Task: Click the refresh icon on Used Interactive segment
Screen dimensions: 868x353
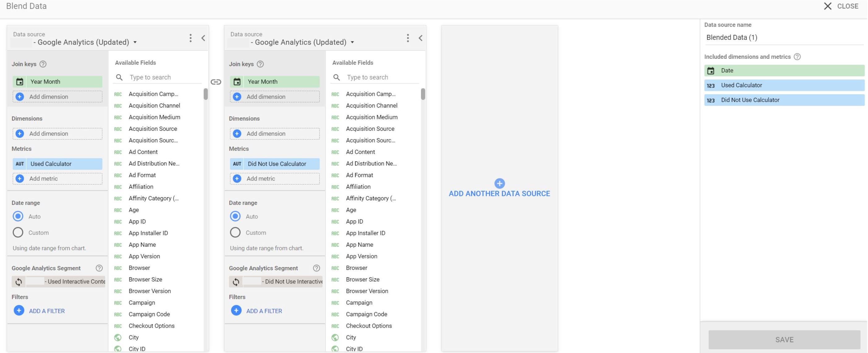Action: pos(19,282)
